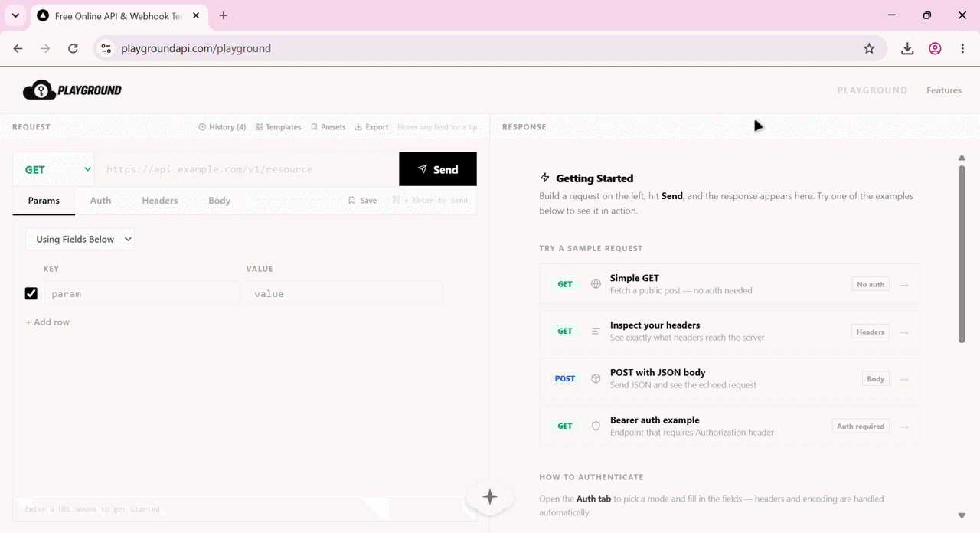Add a new parameter row
980x533 pixels.
pyautogui.click(x=47, y=322)
